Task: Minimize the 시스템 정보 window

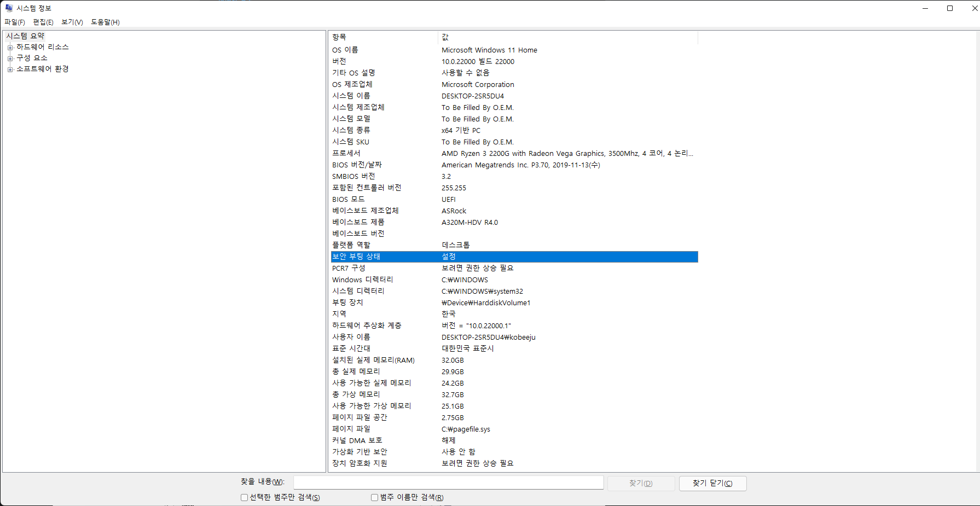Action: coord(925,8)
